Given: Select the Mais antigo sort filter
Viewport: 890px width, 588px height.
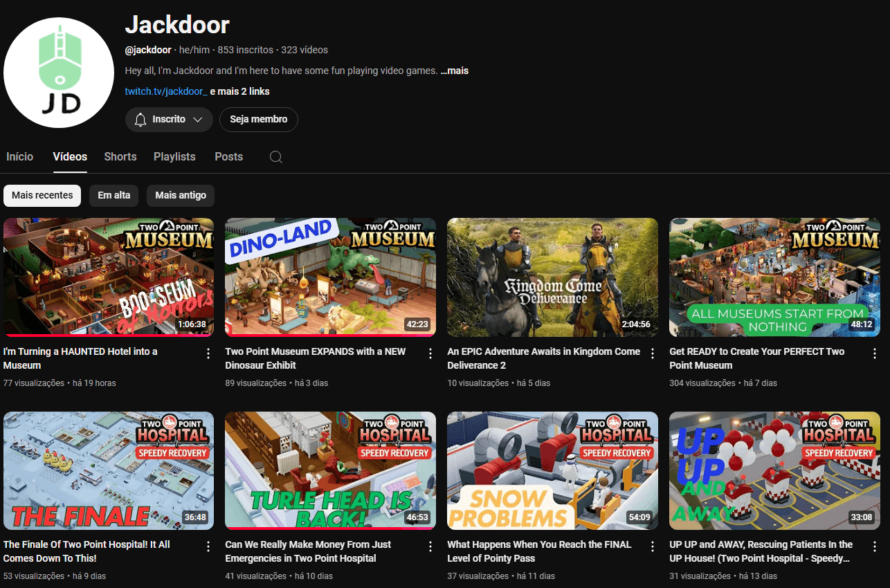Looking at the screenshot, I should pyautogui.click(x=181, y=196).
